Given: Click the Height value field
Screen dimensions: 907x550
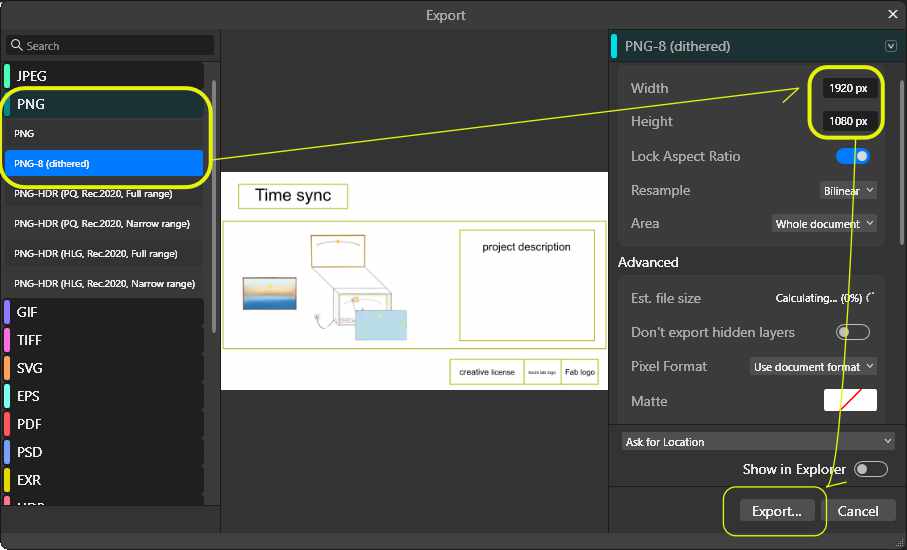Looking at the screenshot, I should (x=848, y=121).
